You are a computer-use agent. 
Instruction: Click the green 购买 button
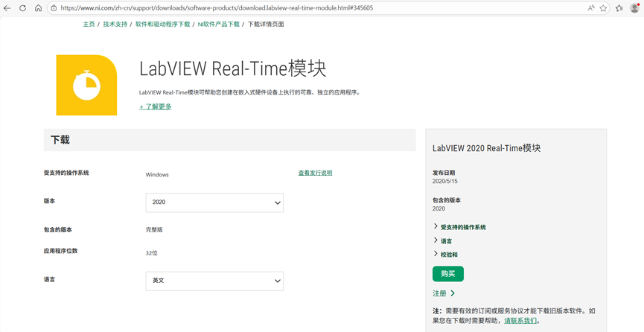point(448,274)
